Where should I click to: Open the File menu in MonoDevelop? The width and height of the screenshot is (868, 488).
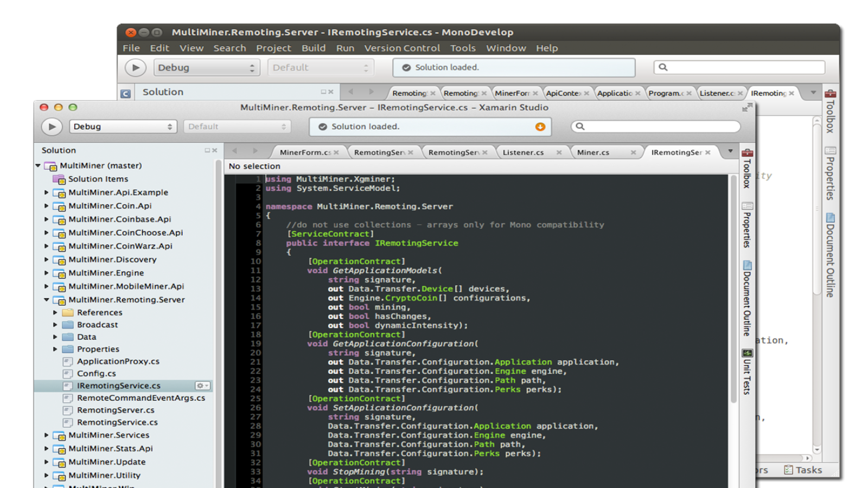pos(131,48)
